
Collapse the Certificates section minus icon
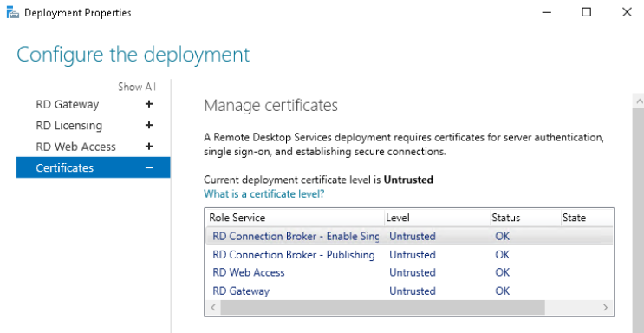click(x=149, y=167)
